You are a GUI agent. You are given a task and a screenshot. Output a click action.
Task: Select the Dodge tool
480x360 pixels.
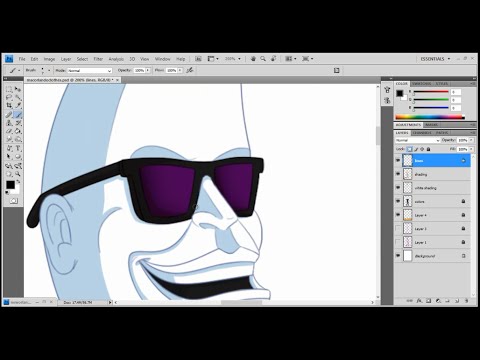point(18,139)
